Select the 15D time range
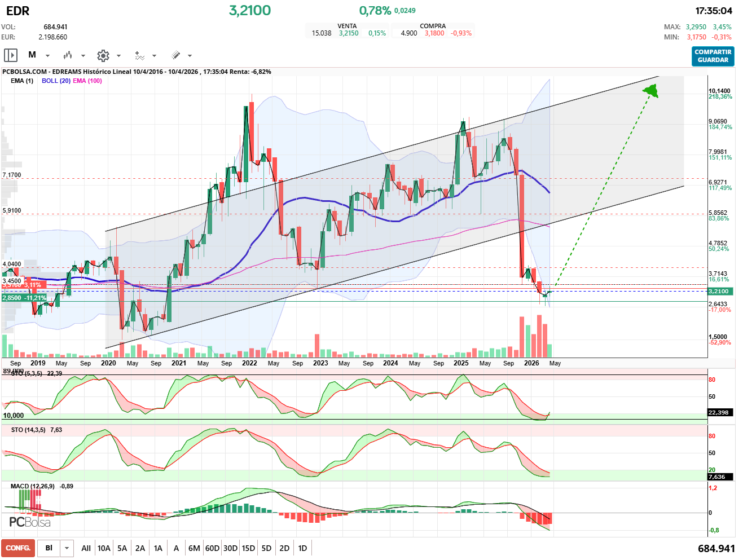Image resolution: width=743 pixels, height=560 pixels. point(248,548)
